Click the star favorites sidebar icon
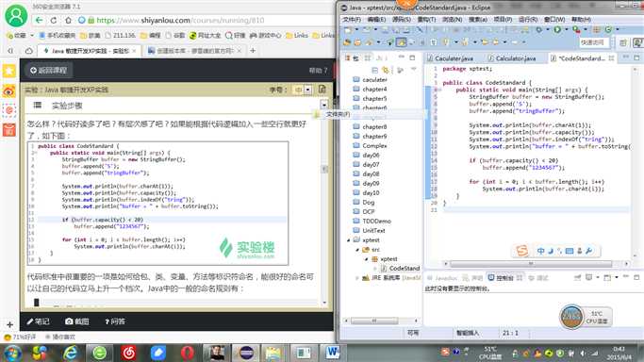Image resolution: width=644 pixels, height=362 pixels. tap(9, 71)
